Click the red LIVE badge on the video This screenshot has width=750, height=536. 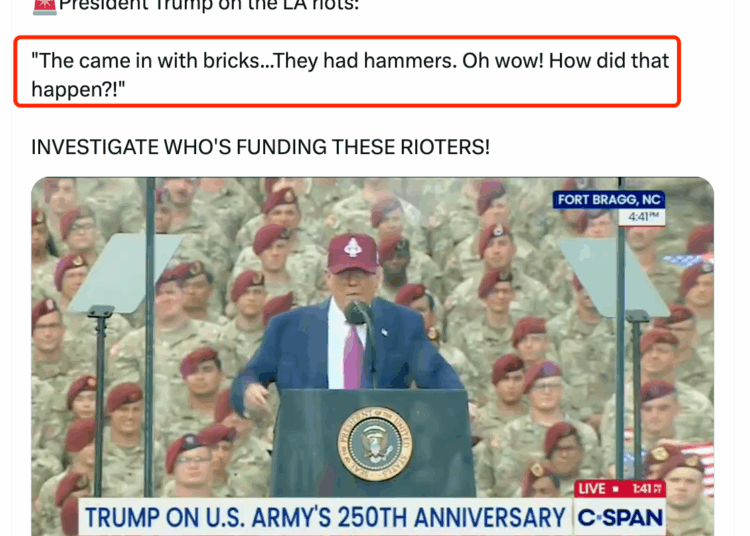point(599,489)
